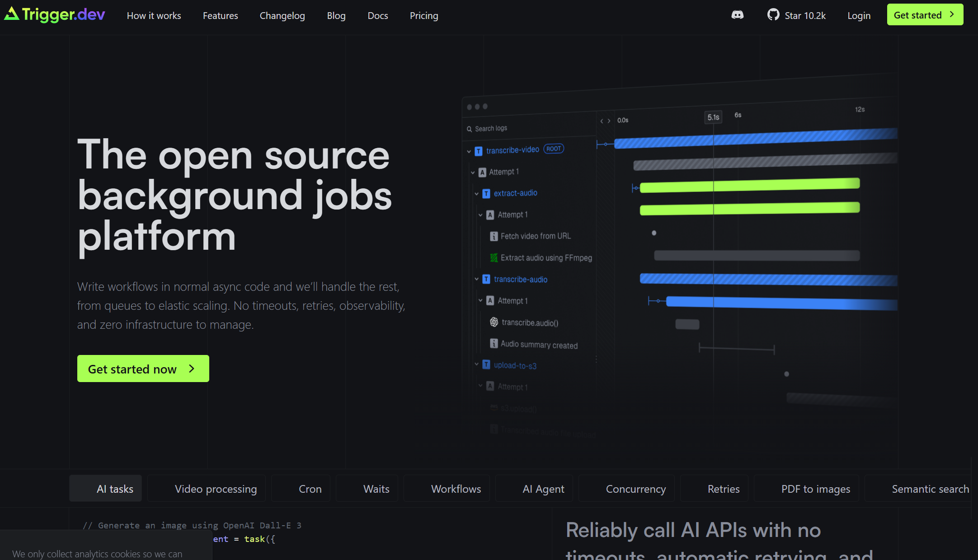978x560 pixels.
Task: Open the Blog nav link
Action: click(x=336, y=15)
